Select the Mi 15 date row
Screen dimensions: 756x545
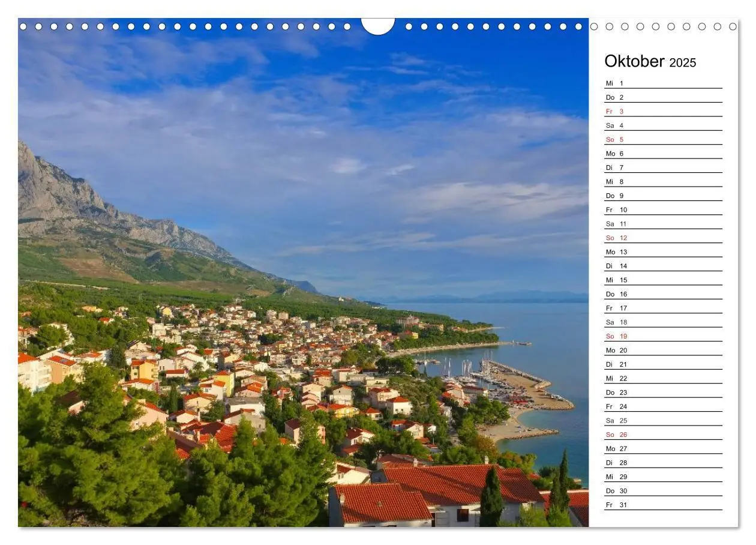click(x=663, y=280)
